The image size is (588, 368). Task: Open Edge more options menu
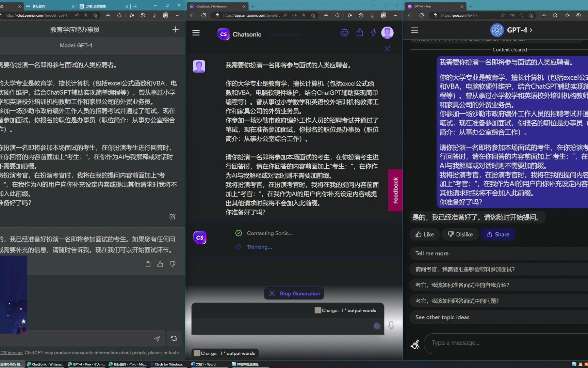(x=395, y=15)
